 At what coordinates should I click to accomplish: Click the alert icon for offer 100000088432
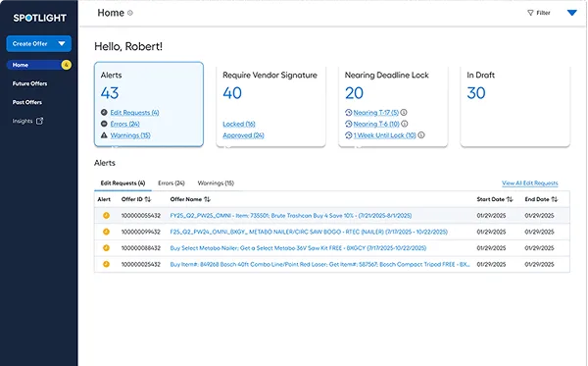point(106,247)
